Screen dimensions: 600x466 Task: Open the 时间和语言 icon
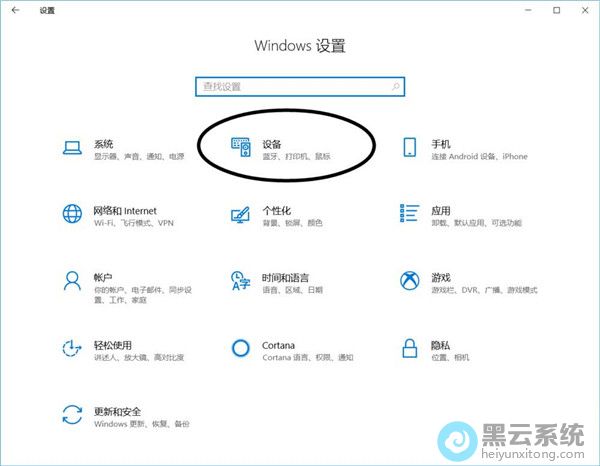pyautogui.click(x=240, y=280)
